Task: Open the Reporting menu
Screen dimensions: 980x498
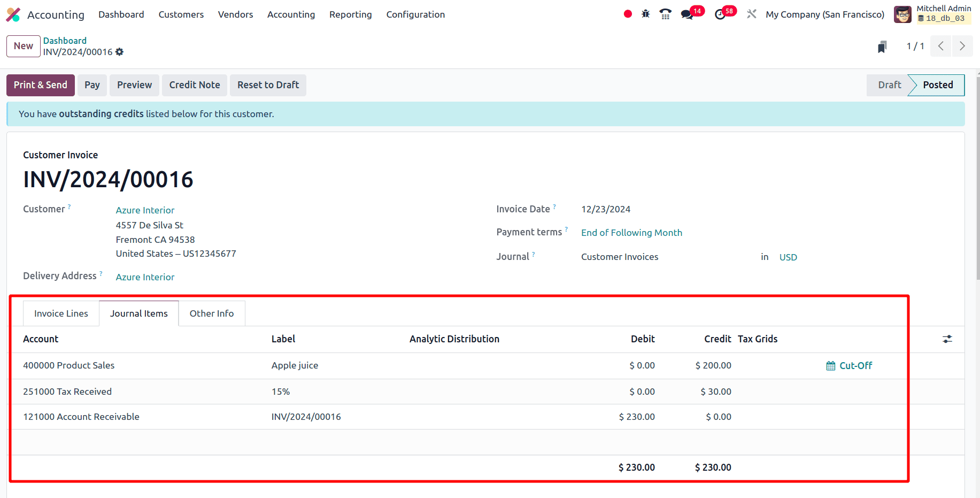Action: (351, 14)
